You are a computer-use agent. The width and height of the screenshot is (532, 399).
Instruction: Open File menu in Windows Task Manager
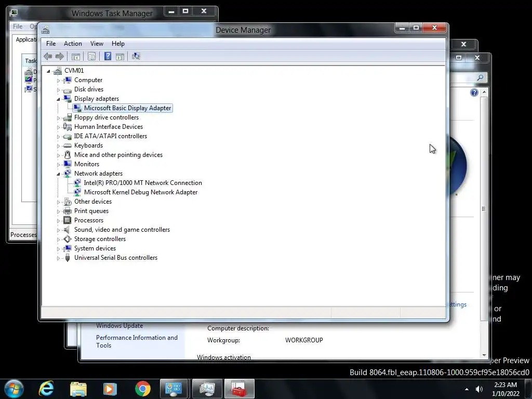[x=18, y=26]
